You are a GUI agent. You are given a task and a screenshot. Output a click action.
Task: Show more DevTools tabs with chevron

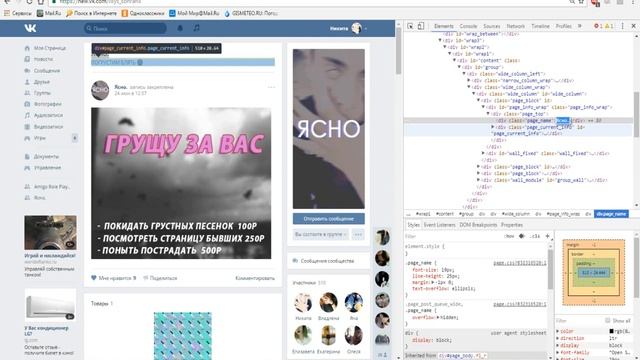pyautogui.click(x=580, y=26)
